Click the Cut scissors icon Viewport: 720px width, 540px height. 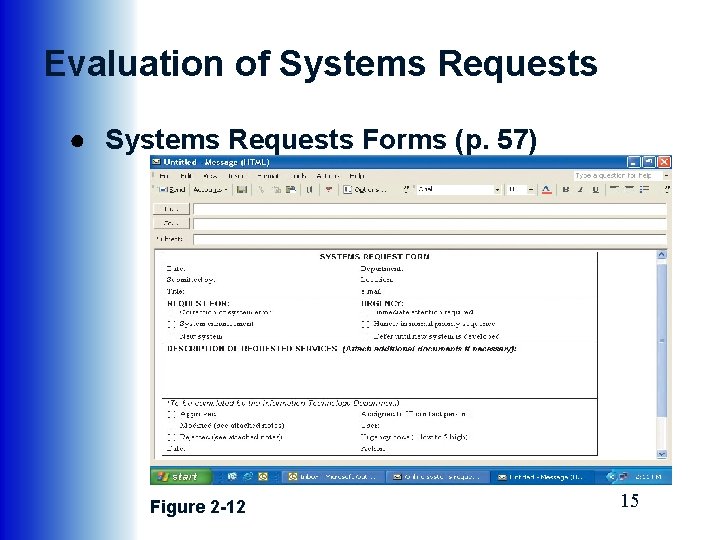coord(262,190)
